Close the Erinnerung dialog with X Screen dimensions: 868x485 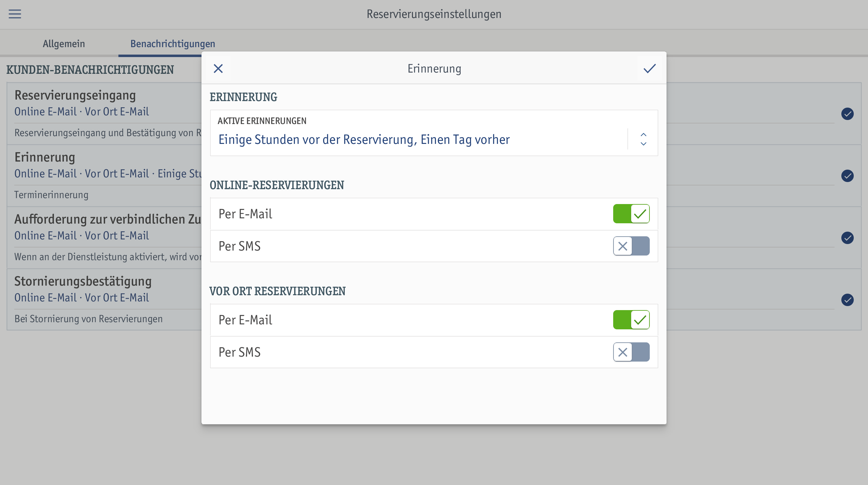coord(218,69)
